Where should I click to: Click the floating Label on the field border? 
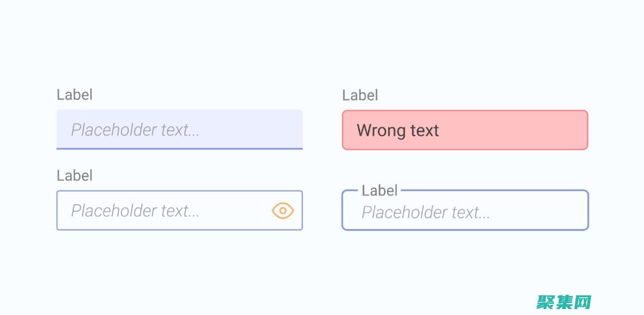(379, 191)
